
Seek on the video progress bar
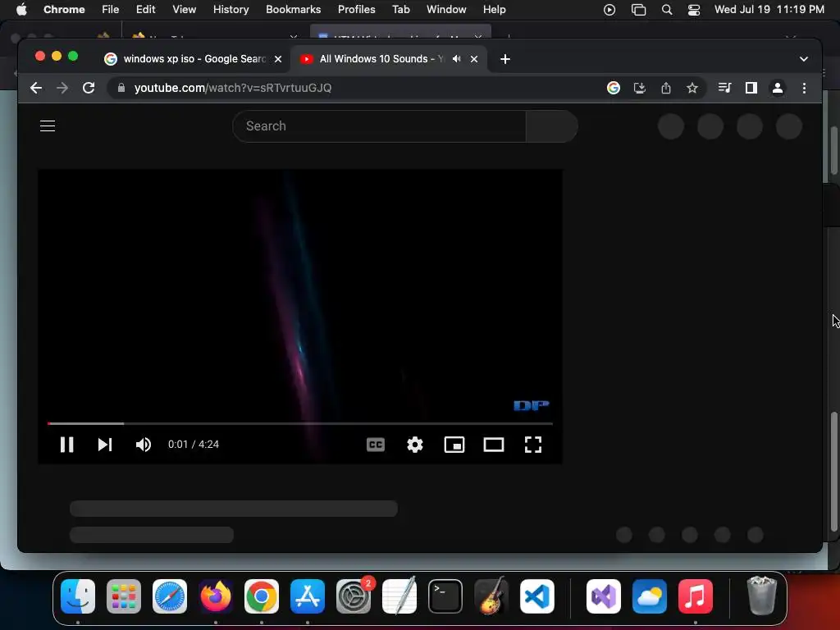tap(300, 424)
